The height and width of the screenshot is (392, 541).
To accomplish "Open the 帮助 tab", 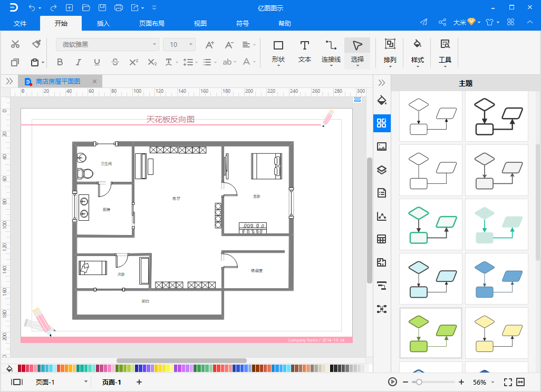I will coord(285,23).
